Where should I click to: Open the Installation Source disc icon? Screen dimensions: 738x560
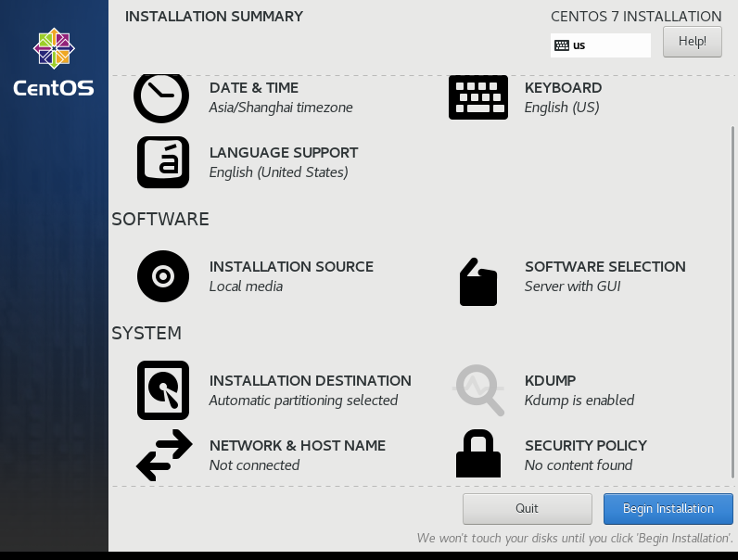[163, 276]
